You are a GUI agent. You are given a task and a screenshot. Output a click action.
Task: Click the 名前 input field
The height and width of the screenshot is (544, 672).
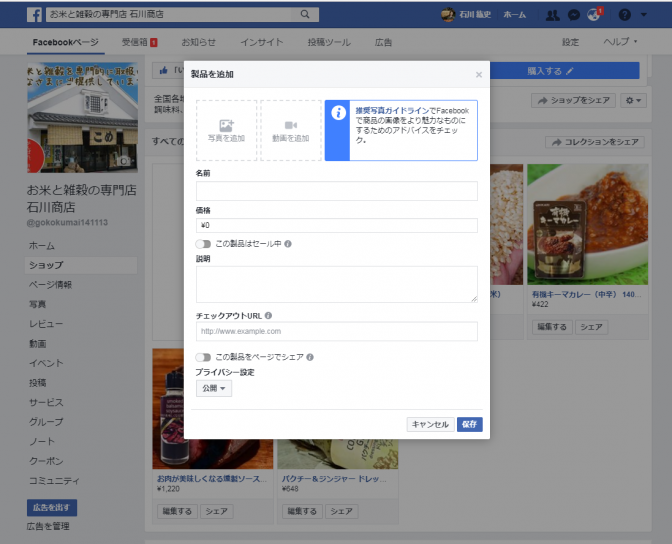tap(337, 191)
